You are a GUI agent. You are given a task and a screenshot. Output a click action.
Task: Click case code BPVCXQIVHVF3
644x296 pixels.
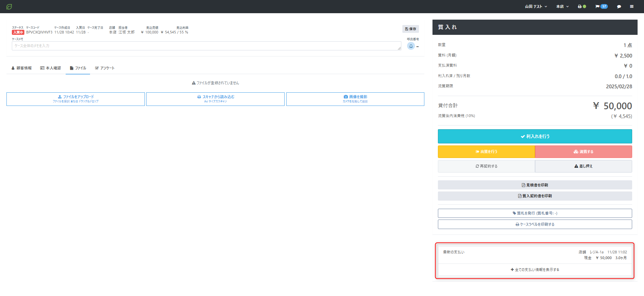(39, 32)
